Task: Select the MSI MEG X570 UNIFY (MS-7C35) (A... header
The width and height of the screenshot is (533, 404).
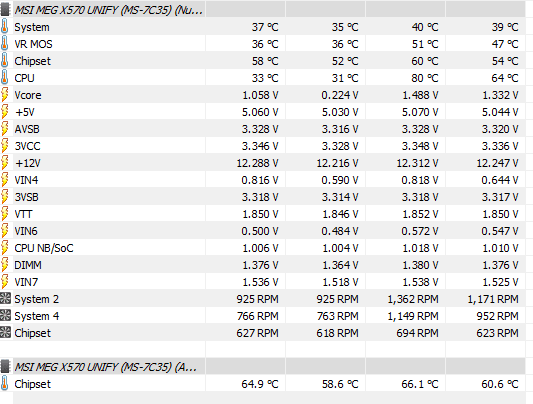Action: [x=105, y=367]
